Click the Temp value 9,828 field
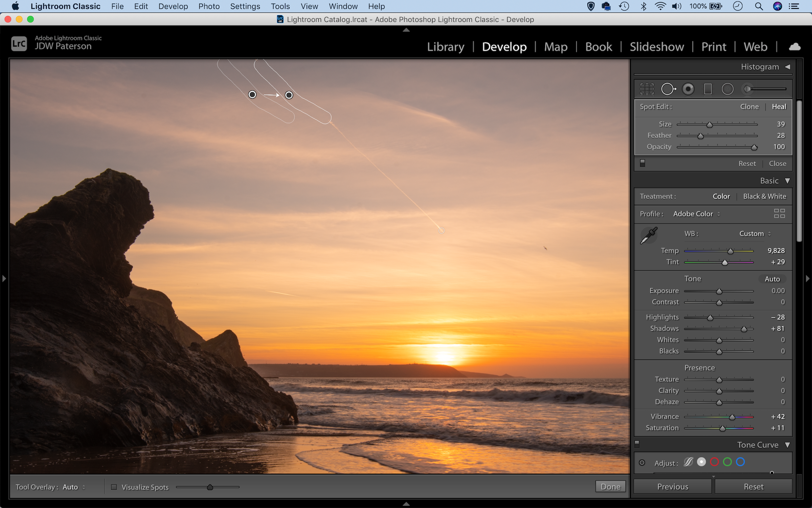 click(776, 251)
